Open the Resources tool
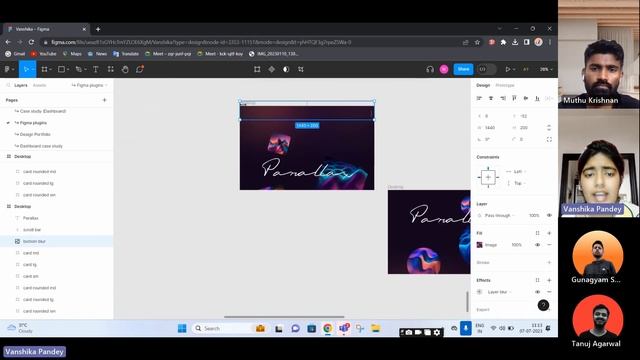The width and height of the screenshot is (640, 360). pyautogui.click(x=111, y=69)
